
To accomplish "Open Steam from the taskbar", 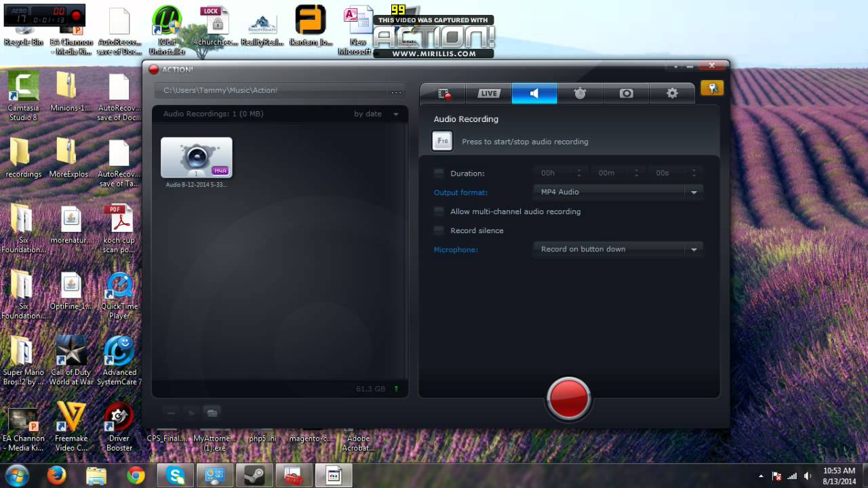I will [x=254, y=476].
